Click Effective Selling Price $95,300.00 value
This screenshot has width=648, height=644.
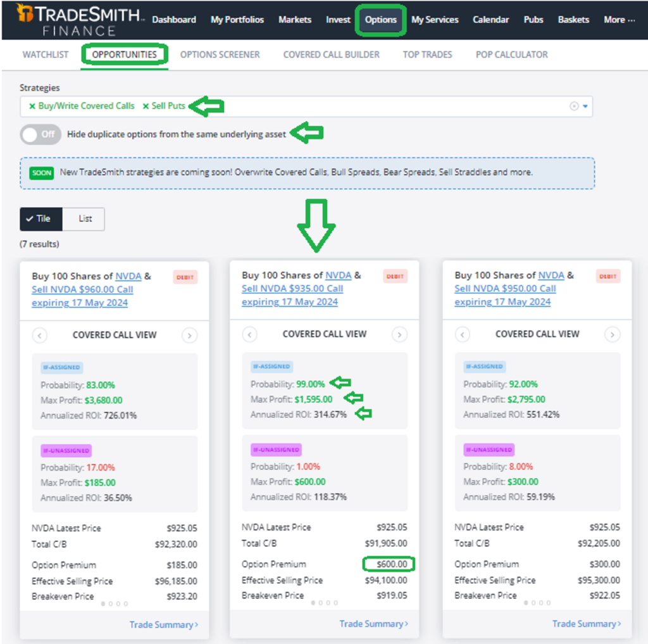599,580
